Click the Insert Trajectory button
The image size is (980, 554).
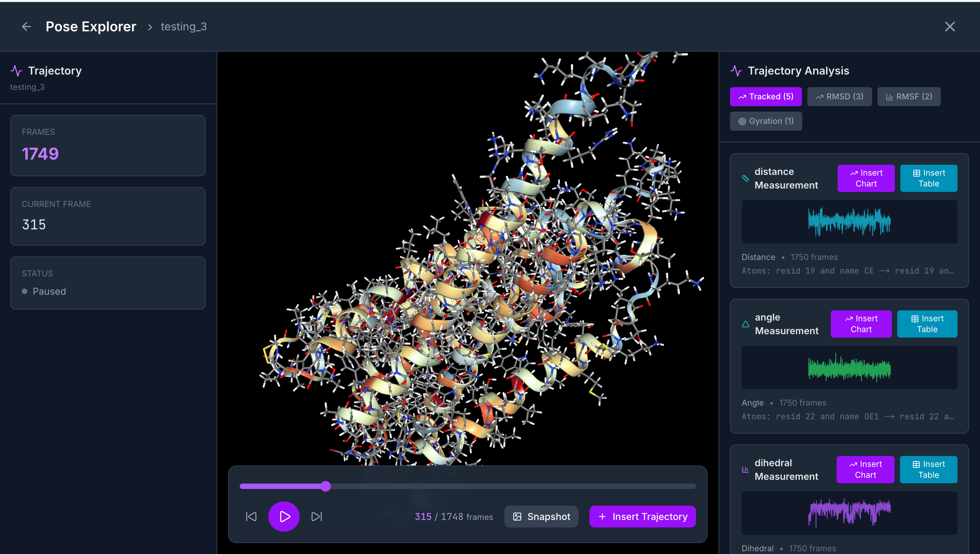(x=642, y=516)
